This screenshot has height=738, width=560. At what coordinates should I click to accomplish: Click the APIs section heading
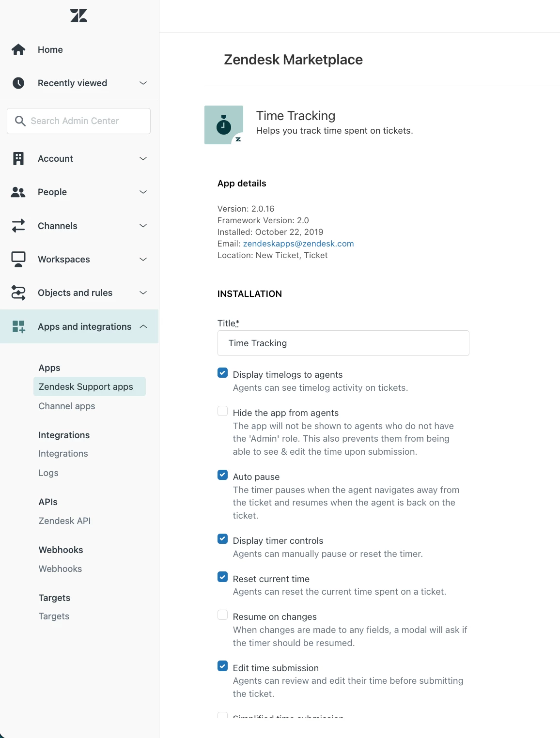pyautogui.click(x=48, y=502)
